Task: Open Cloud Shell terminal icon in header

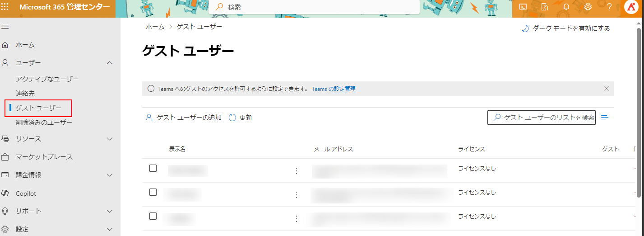Action: [x=523, y=7]
